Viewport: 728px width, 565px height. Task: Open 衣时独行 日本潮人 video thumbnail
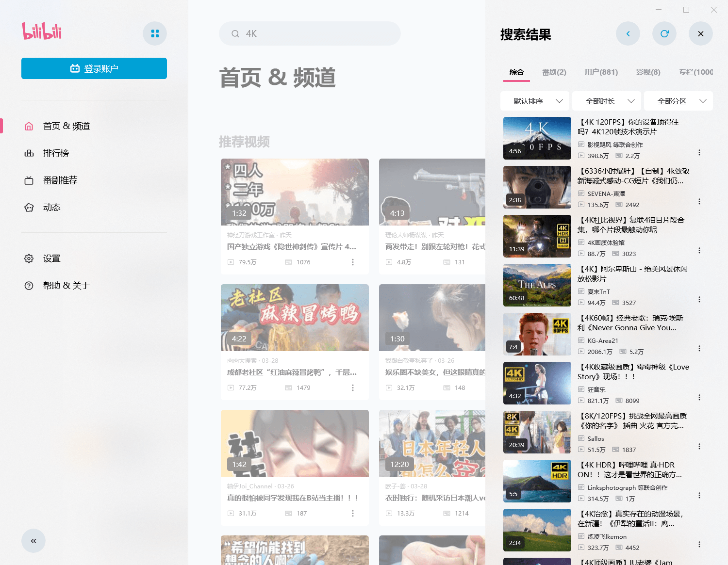coord(432,443)
